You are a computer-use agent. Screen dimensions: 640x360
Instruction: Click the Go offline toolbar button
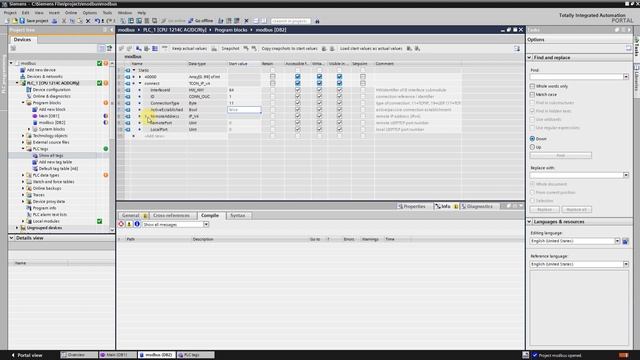200,21
